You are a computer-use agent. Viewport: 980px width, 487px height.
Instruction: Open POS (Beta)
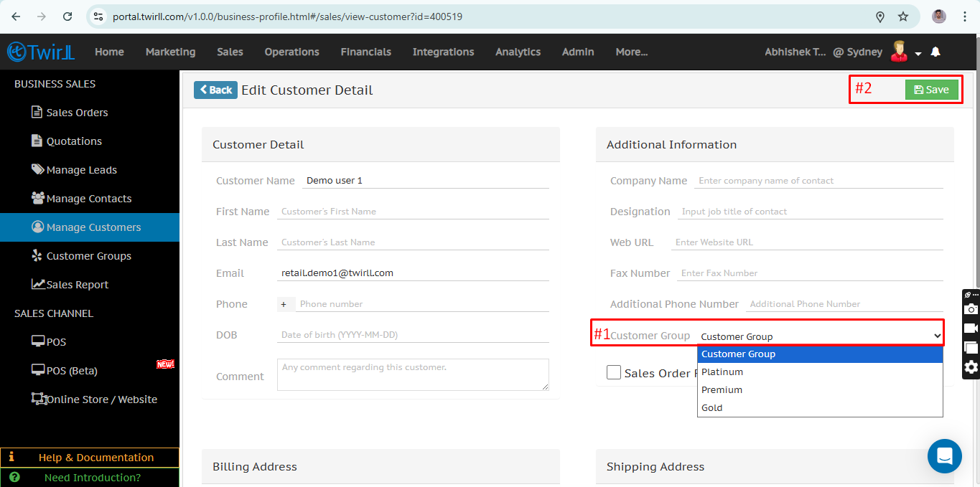pyautogui.click(x=72, y=371)
